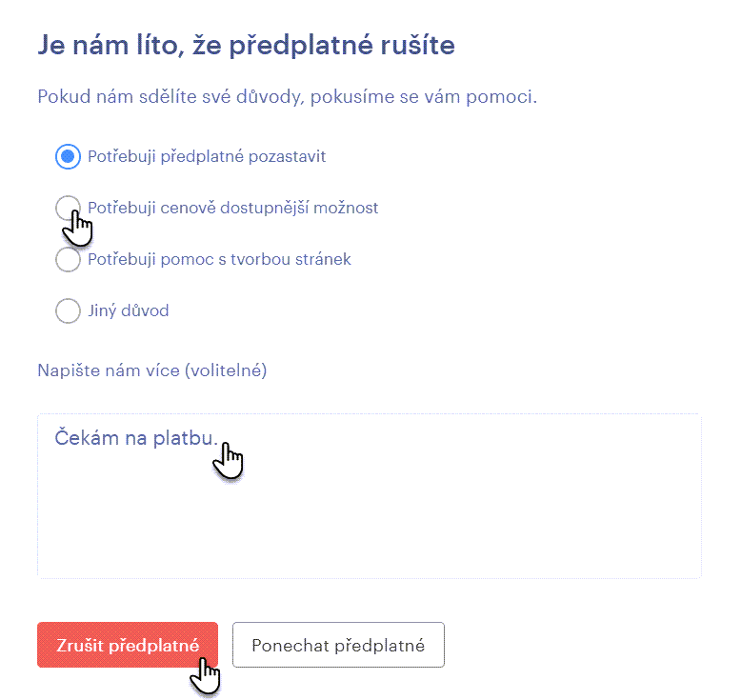Image resolution: width=741 pixels, height=700 pixels.
Task: Click the "Ponechat předplatné" button
Action: (338, 646)
